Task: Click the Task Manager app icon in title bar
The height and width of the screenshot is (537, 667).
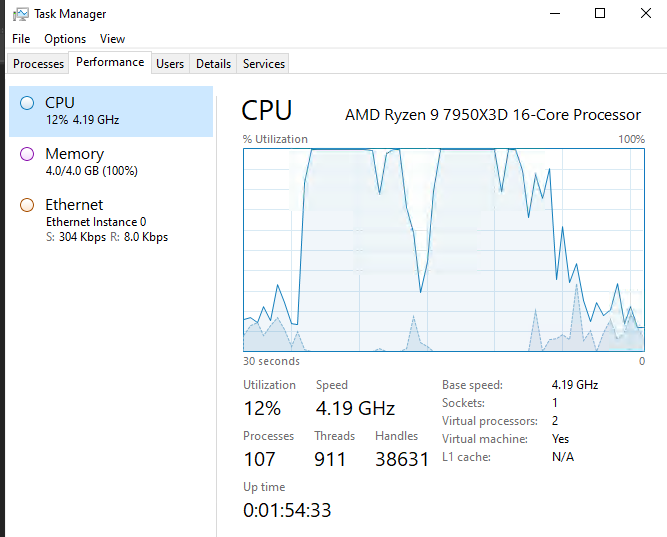Action: click(20, 14)
